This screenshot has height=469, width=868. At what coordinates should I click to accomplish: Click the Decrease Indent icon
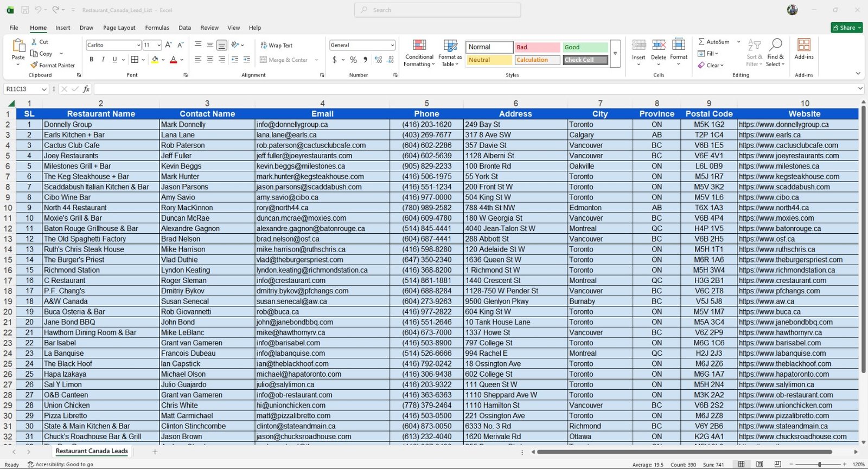[235, 60]
